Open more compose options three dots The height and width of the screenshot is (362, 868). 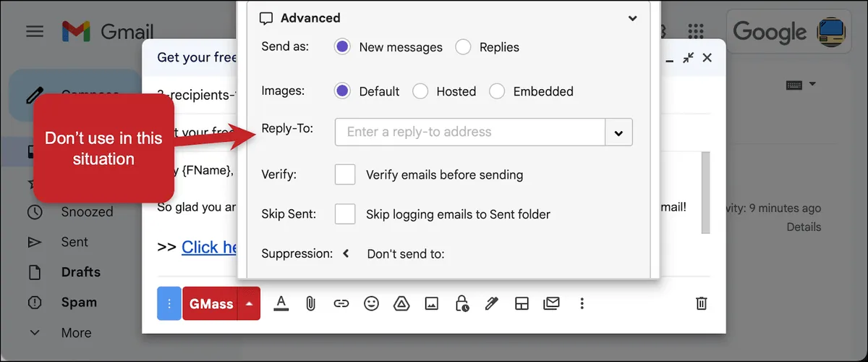[582, 304]
